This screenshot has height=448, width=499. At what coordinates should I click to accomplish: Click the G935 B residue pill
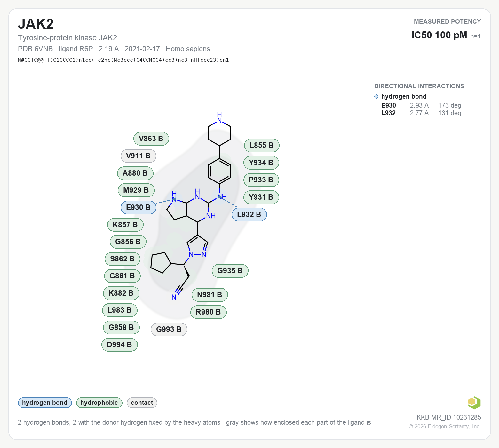[230, 271]
